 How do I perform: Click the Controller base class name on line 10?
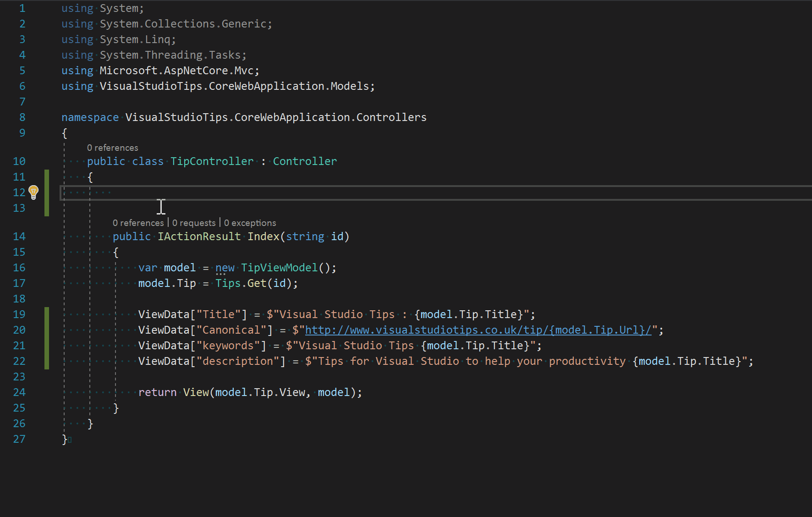pos(305,161)
